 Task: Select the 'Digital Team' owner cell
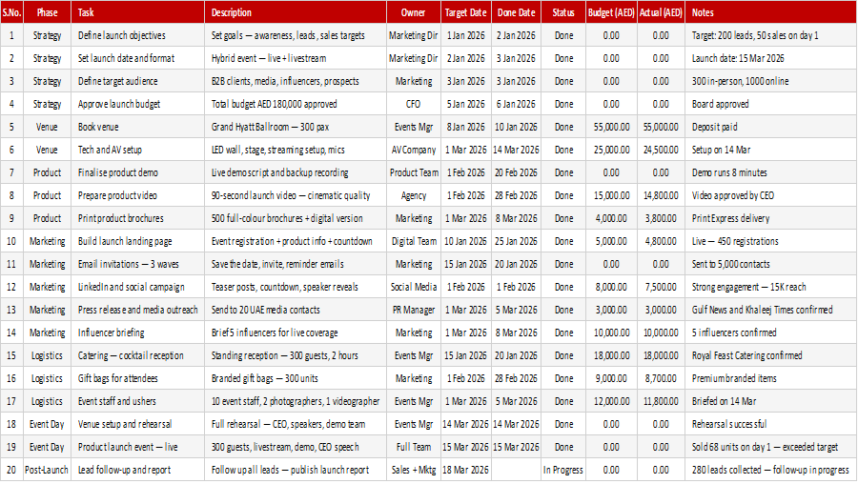[x=413, y=241]
